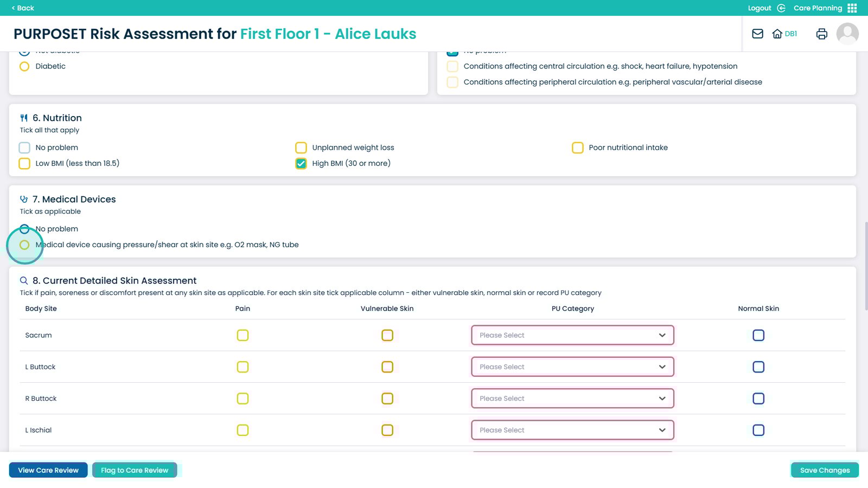This screenshot has height=488, width=868.
Task: Click the Care Planning grid icon
Action: (852, 8)
